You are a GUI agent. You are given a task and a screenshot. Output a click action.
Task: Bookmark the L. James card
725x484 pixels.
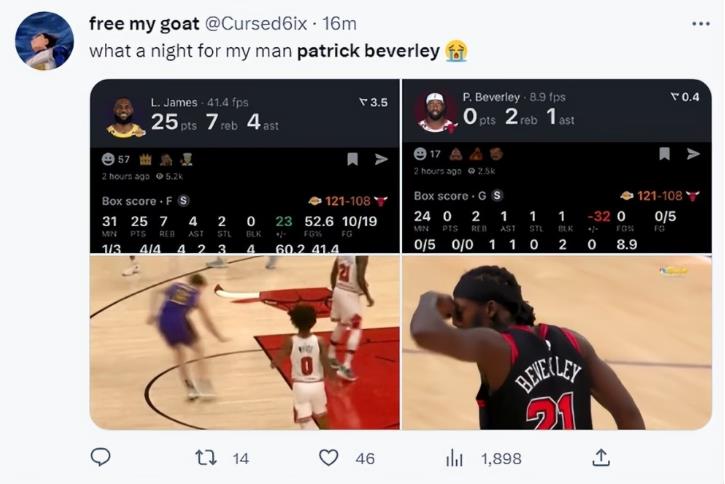point(352,159)
